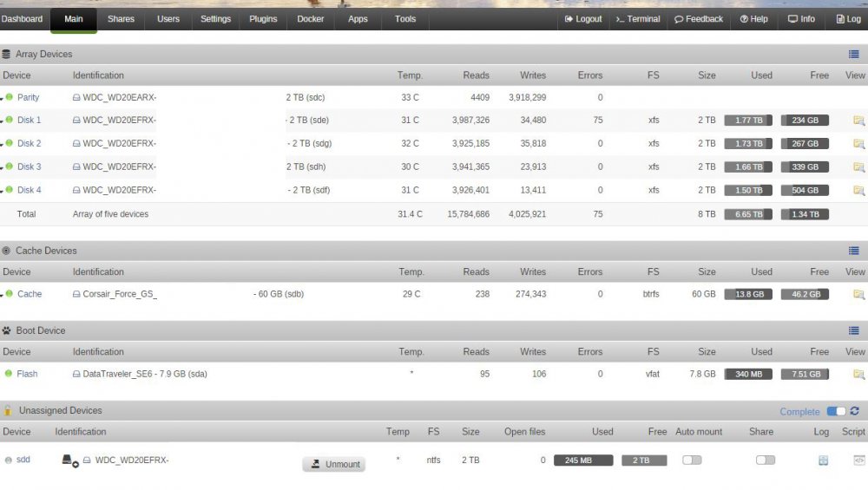Open the Disk 3 device link
Image resolution: width=868 pixels, height=490 pixels.
pos(30,167)
